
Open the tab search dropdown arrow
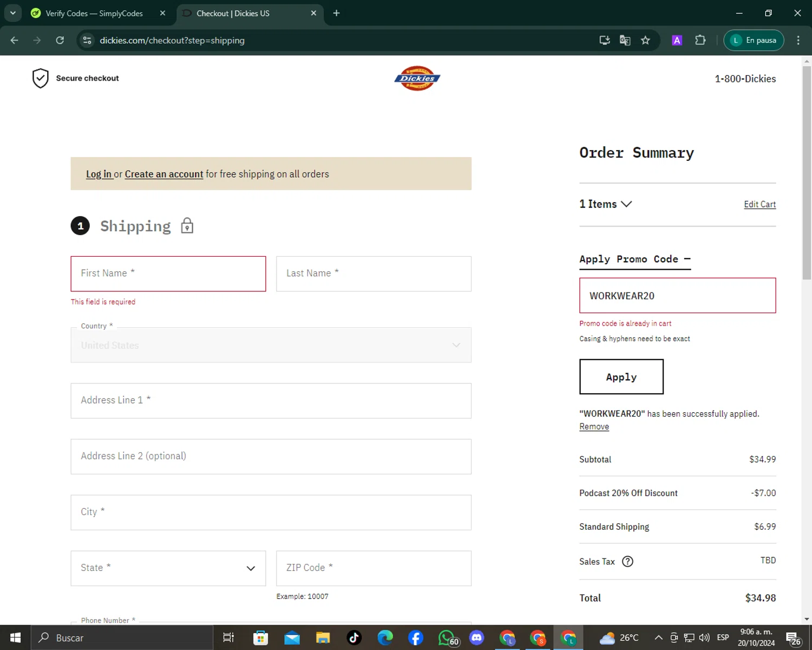coord(12,13)
